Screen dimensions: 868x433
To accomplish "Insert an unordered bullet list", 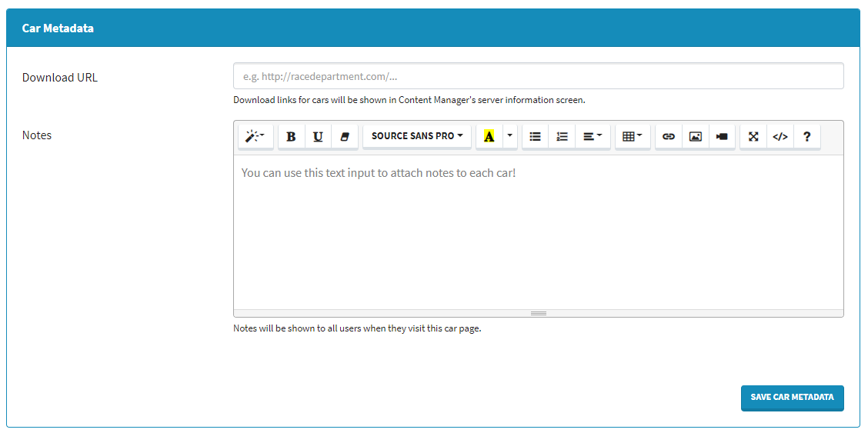I will click(535, 136).
